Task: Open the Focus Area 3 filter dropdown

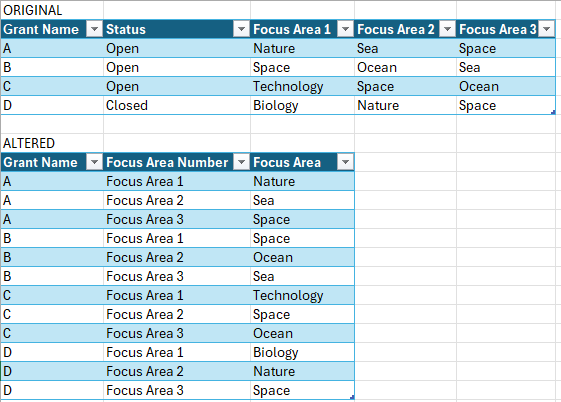Action: click(547, 29)
